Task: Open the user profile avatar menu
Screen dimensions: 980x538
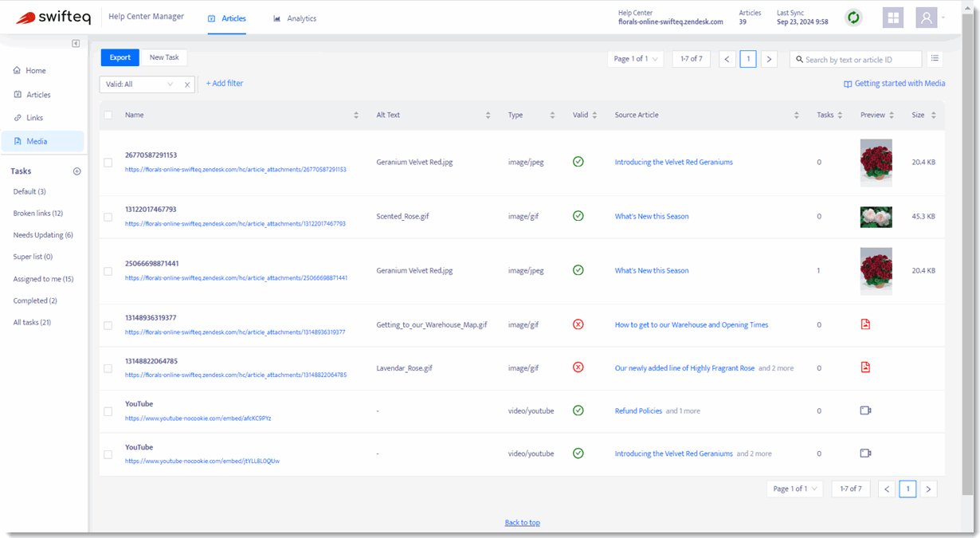Action: [926, 18]
